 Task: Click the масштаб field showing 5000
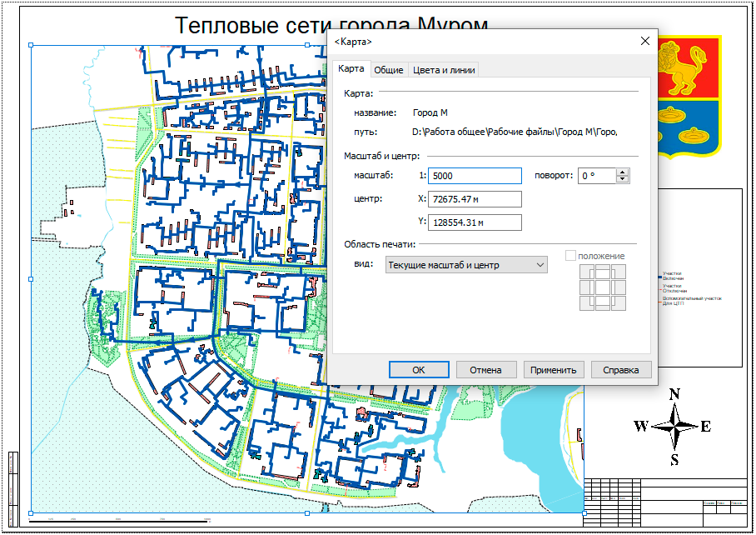tap(475, 176)
